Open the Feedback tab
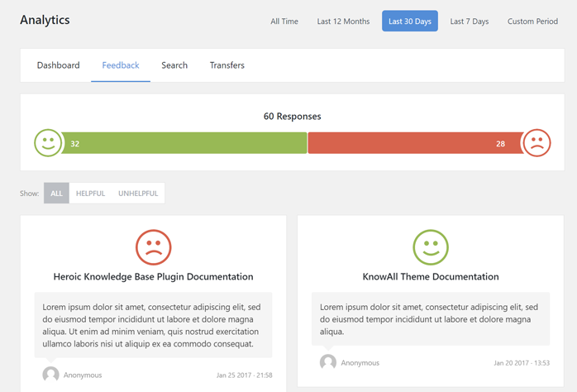 pyautogui.click(x=121, y=65)
